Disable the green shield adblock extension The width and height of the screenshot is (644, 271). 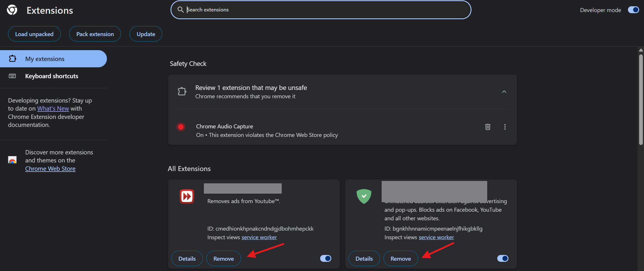[x=503, y=258]
